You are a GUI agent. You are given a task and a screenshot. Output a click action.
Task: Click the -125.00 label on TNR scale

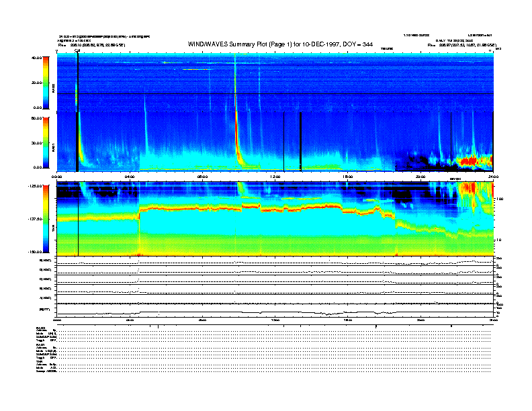tap(35, 186)
